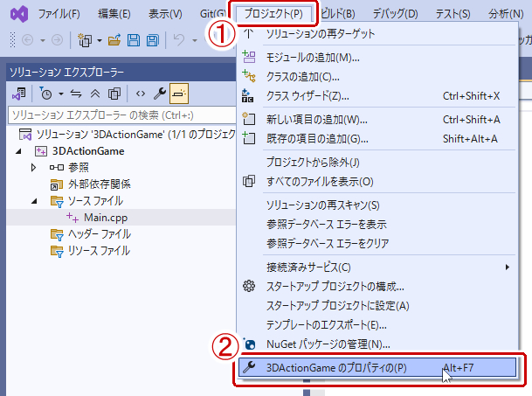This screenshot has width=532, height=396.
Task: Open file using folder toolbar icon
Action: pos(114,40)
